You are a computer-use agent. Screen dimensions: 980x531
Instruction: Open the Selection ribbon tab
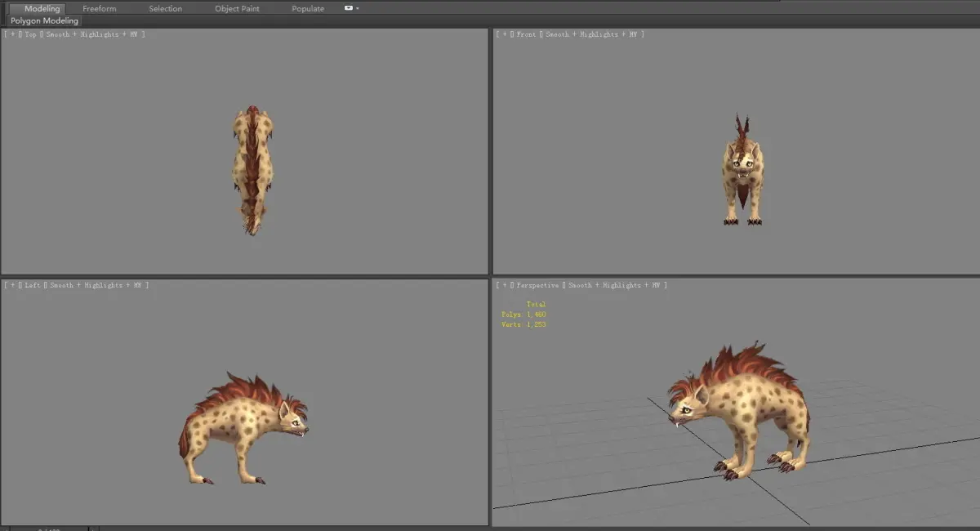click(x=166, y=8)
